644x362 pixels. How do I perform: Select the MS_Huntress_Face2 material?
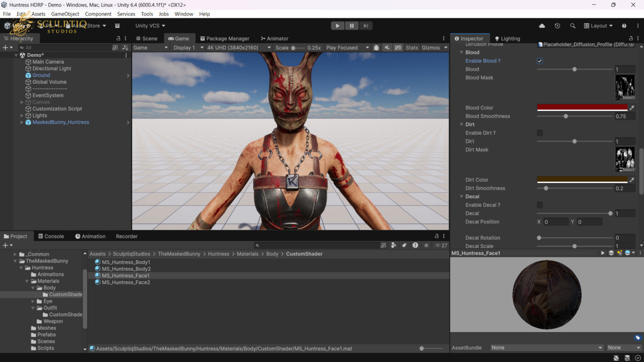pos(126,282)
